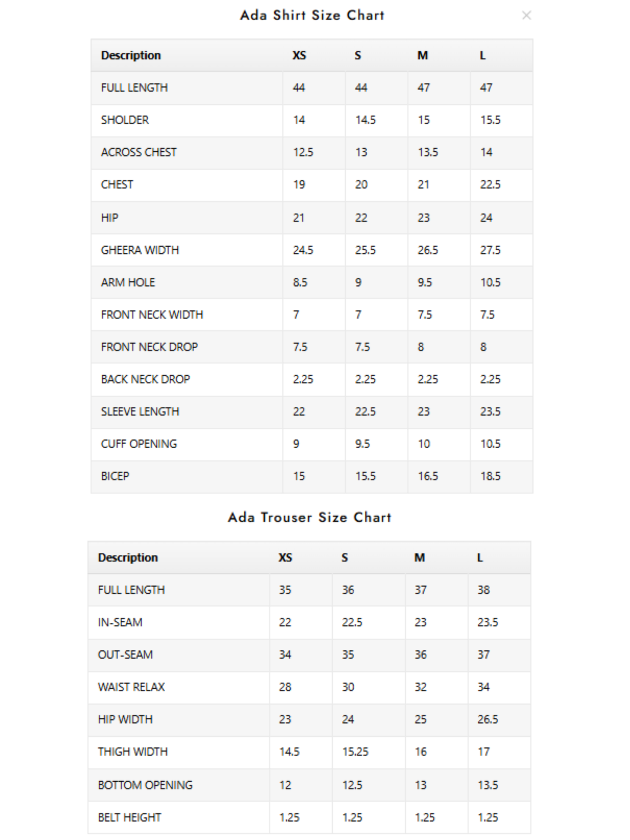The width and height of the screenshot is (630, 840).
Task: Click the BICEP value 18.5 for size L
Action: [x=490, y=476]
